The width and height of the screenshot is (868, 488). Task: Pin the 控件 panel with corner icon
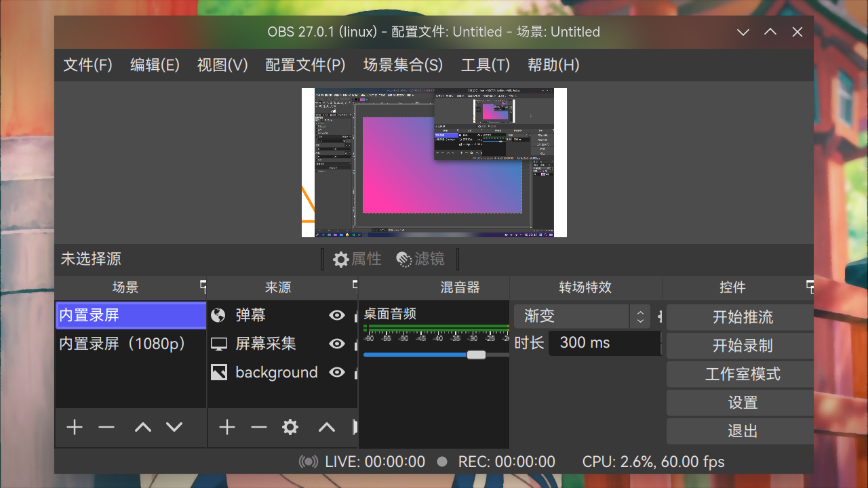[811, 287]
